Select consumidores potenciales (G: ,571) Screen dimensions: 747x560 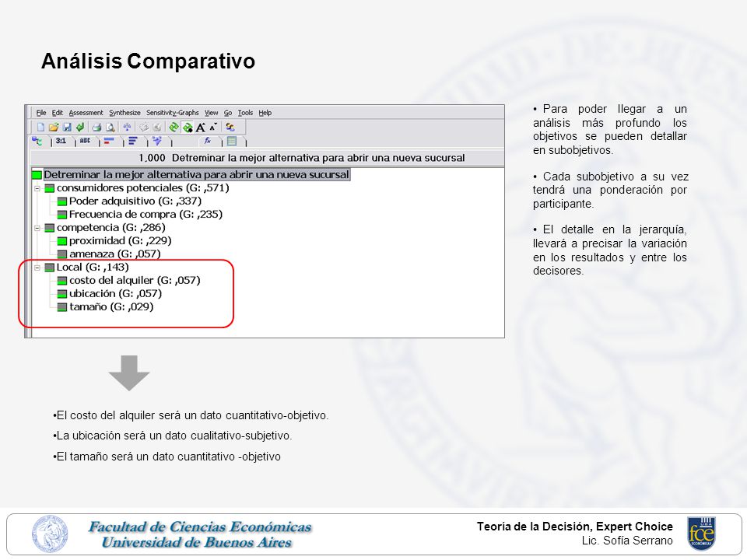pos(143,188)
